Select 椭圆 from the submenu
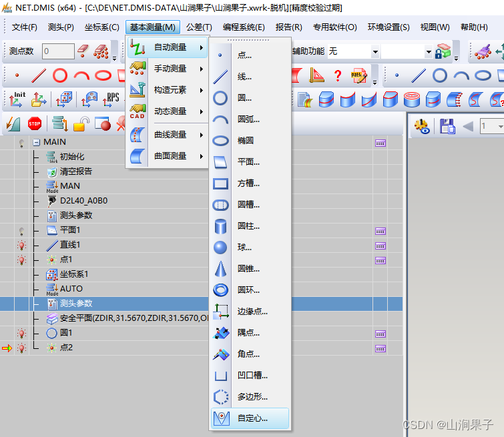Viewport: 504px width, 437px height. point(250,141)
